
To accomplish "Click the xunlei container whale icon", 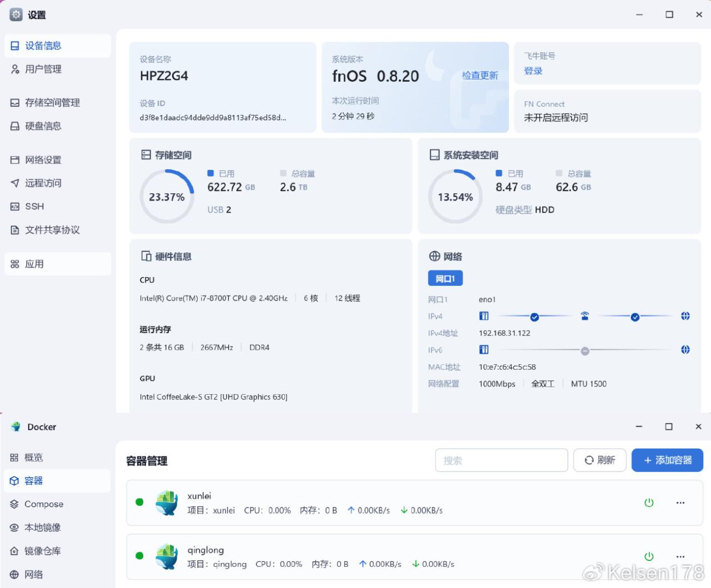I will tap(167, 502).
